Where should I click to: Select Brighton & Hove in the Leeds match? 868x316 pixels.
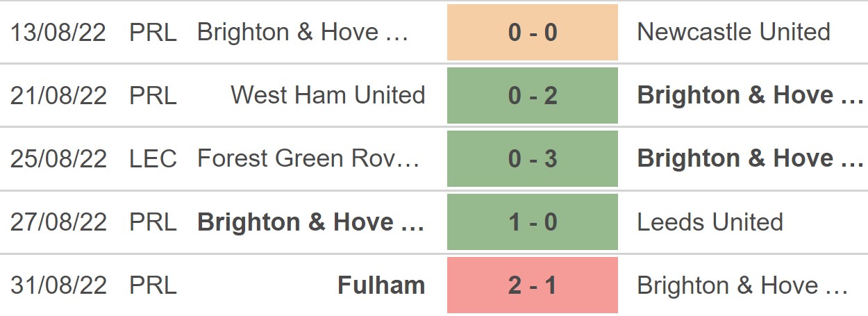tap(311, 222)
